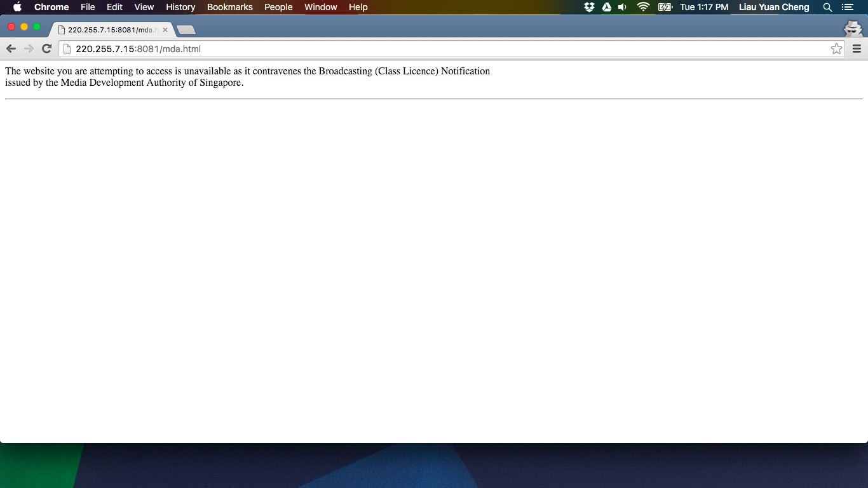Open the Window menu
The image size is (868, 488).
point(321,7)
